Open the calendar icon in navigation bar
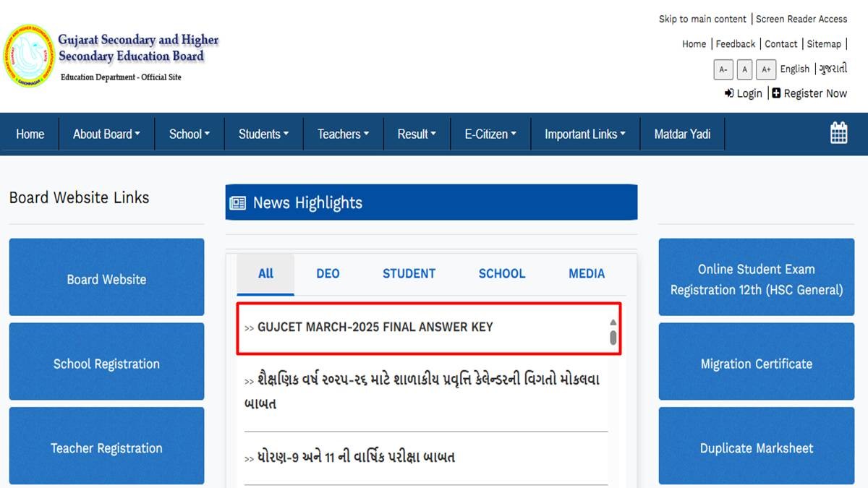This screenshot has height=488, width=868. coord(838,133)
